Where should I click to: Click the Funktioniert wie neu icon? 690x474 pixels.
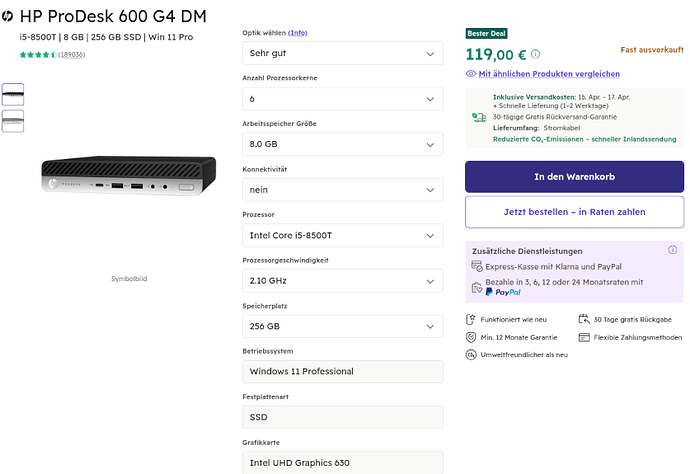pos(471,320)
